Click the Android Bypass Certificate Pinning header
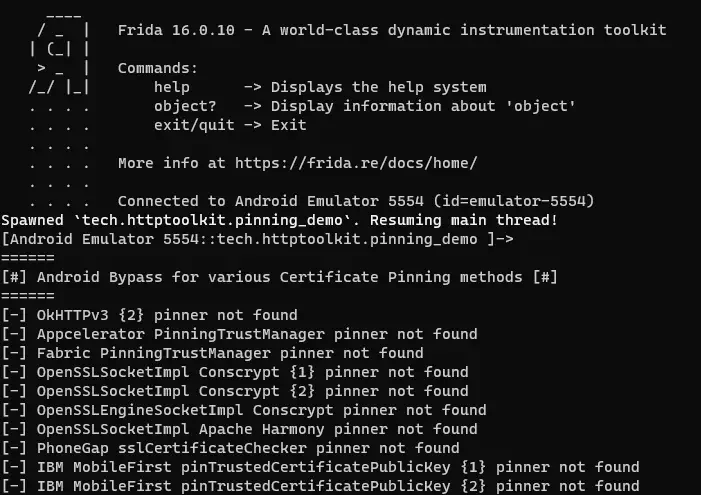The height and width of the screenshot is (495, 701). point(280,277)
